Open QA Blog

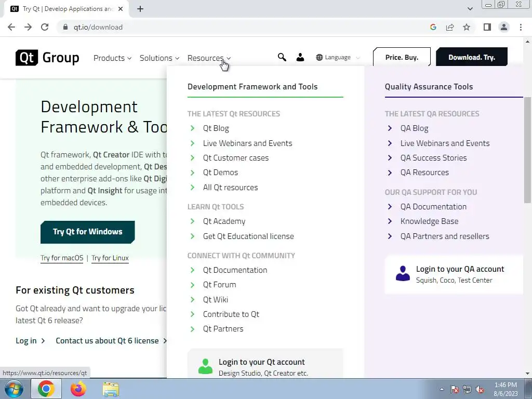[414, 128]
